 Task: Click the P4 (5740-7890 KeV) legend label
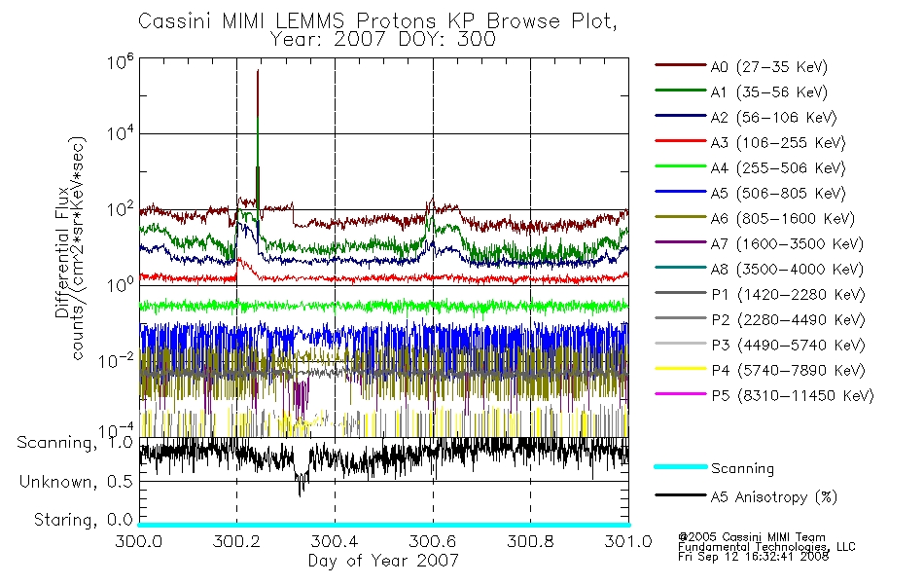(x=788, y=371)
